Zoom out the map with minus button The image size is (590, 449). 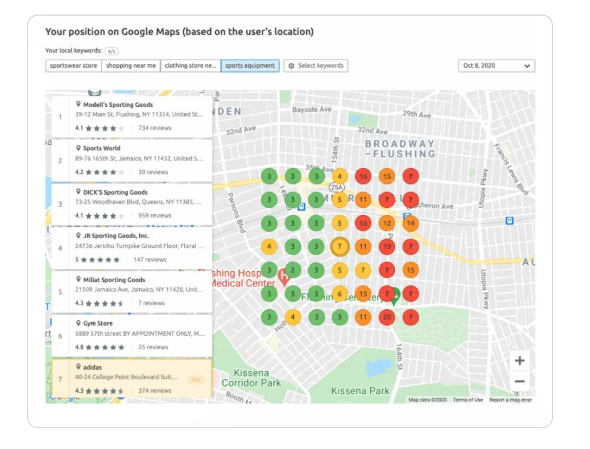(x=520, y=381)
